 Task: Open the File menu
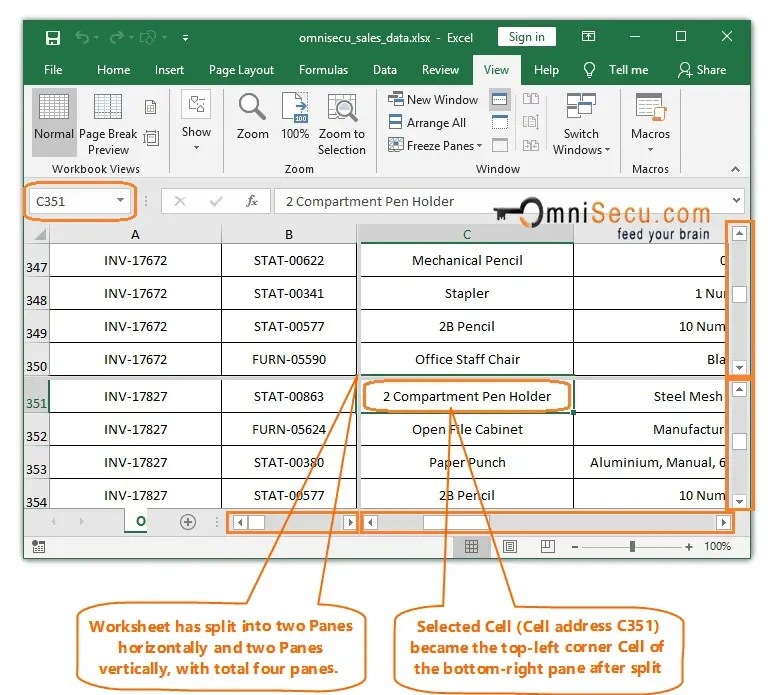pos(53,70)
